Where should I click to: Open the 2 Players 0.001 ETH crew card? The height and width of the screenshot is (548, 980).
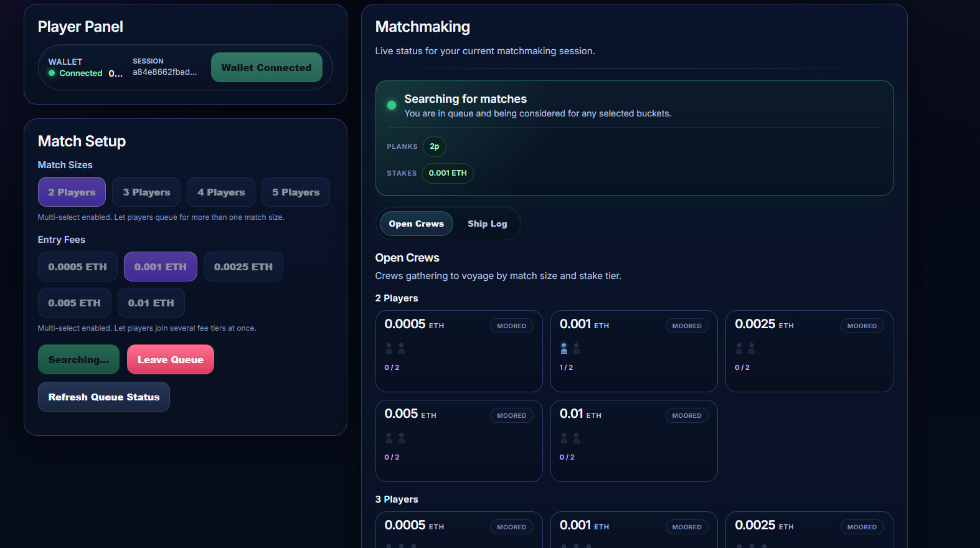[634, 351]
